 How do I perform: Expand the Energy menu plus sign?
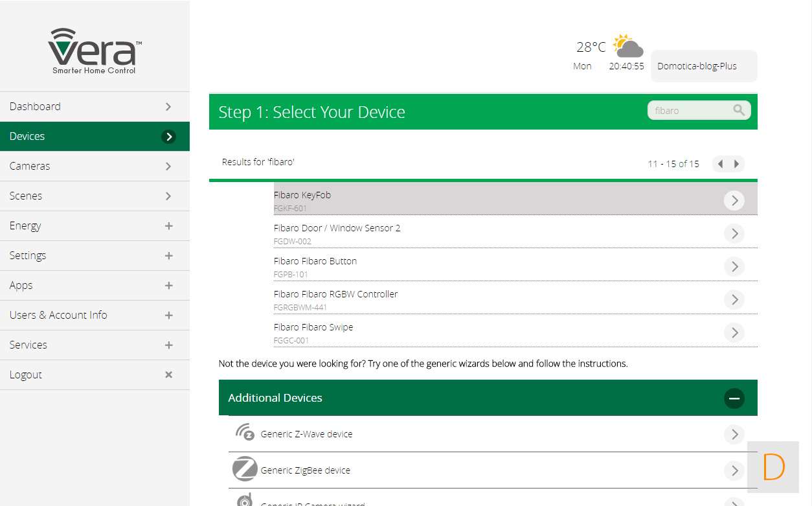168,225
